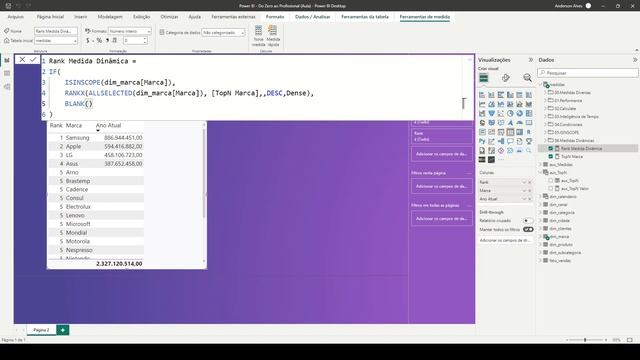Screen dimensions: 640x360
Task: Select the stacked bar chart visual
Action: pos(482,95)
